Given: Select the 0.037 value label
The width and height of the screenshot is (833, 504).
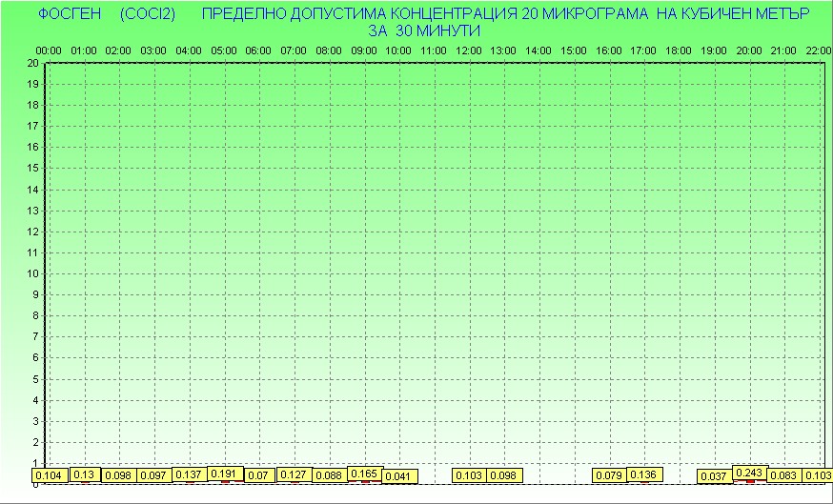Looking at the screenshot, I should click(x=714, y=475).
